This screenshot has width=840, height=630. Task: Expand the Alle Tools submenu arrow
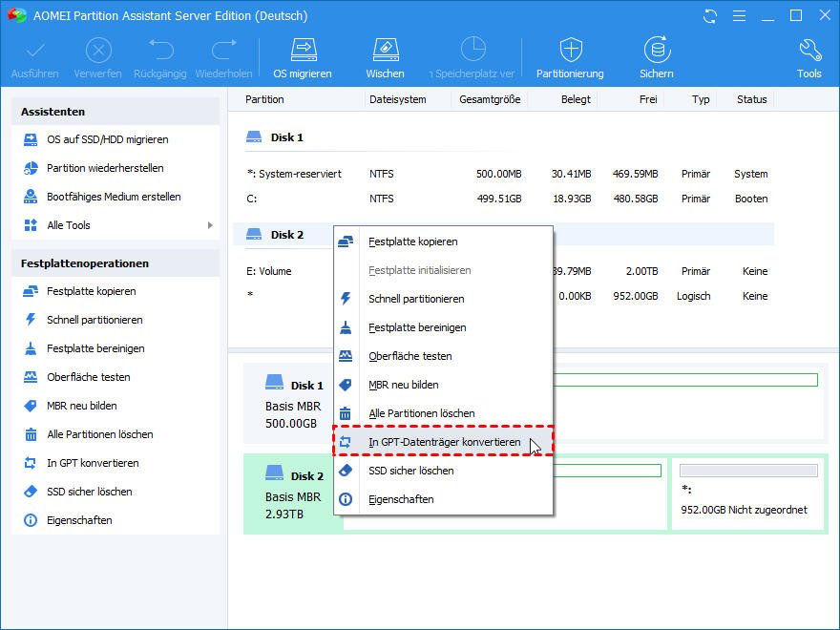point(210,225)
